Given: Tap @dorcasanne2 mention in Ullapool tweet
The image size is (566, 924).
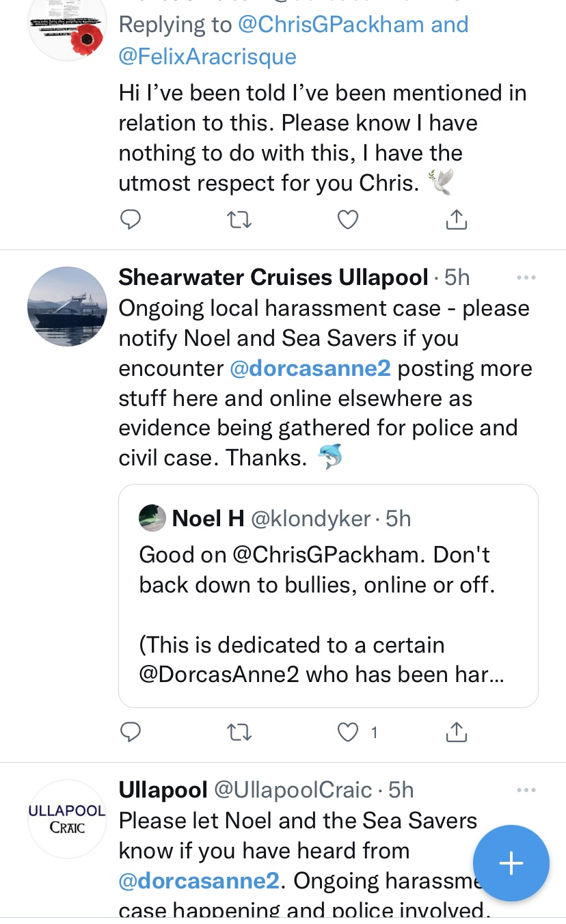Looking at the screenshot, I should pyautogui.click(x=199, y=881).
